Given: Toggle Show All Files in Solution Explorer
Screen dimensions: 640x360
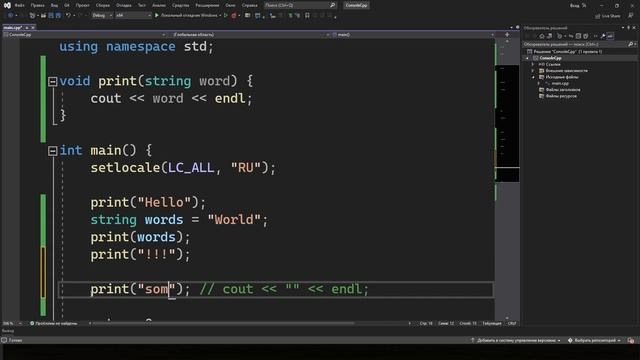Looking at the screenshot, I should pos(586,36).
